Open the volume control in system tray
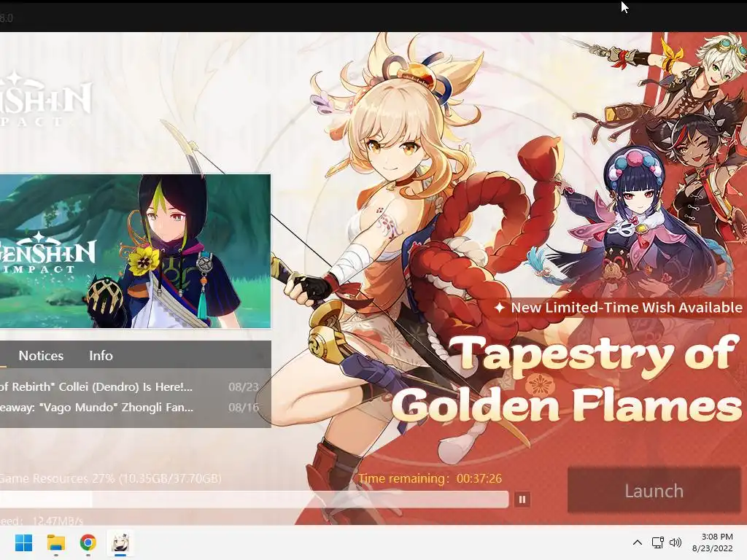This screenshot has height=560, width=747. [x=676, y=542]
